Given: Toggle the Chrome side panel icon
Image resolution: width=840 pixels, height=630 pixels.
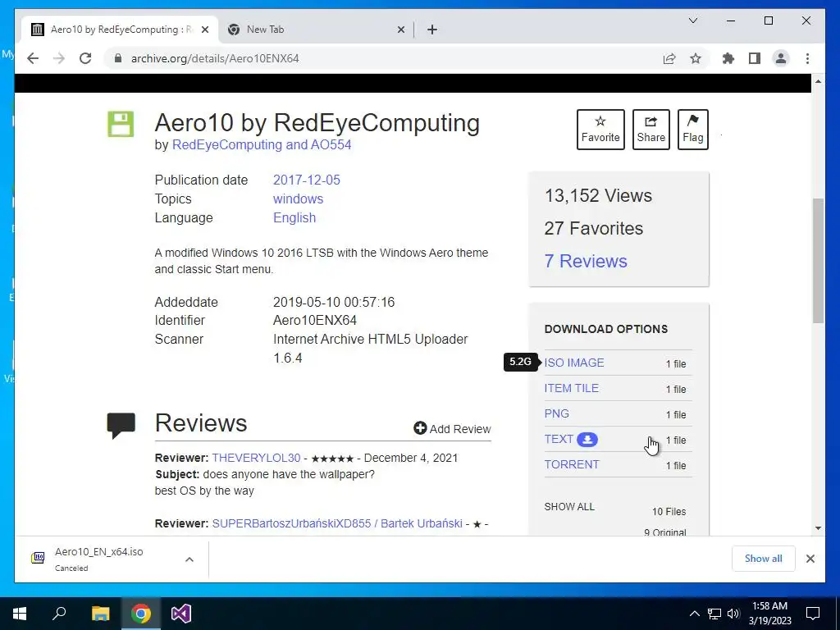Looking at the screenshot, I should pos(755,58).
